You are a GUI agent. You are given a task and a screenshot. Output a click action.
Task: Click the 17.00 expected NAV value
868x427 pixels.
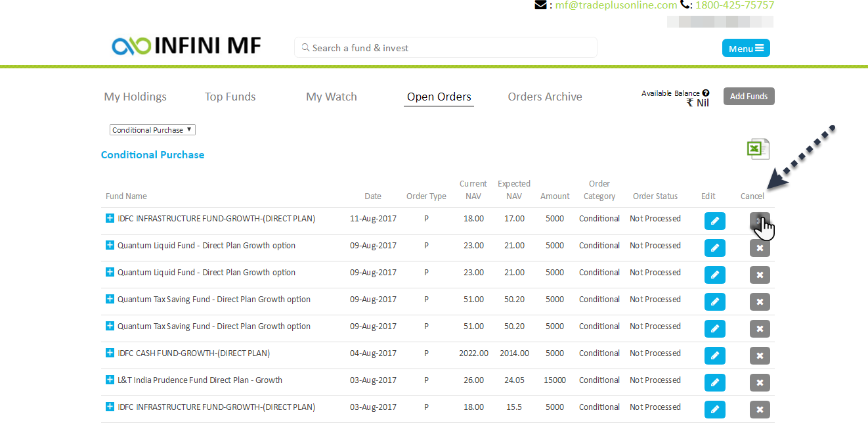point(514,219)
